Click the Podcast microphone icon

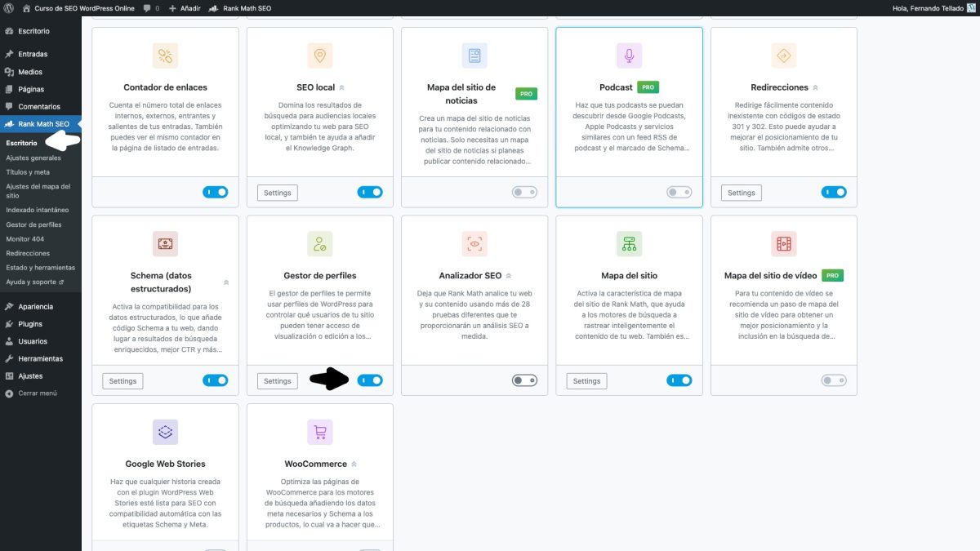(x=628, y=56)
